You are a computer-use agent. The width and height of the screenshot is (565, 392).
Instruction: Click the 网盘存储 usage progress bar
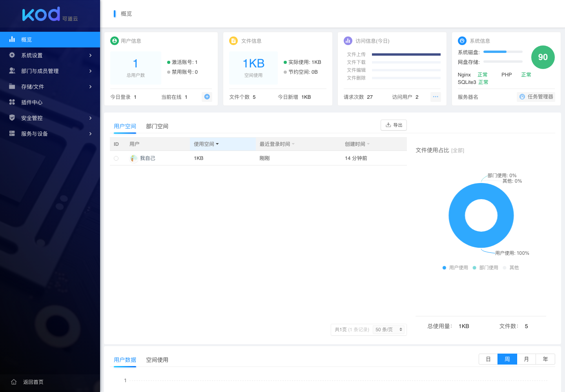pyautogui.click(x=503, y=62)
